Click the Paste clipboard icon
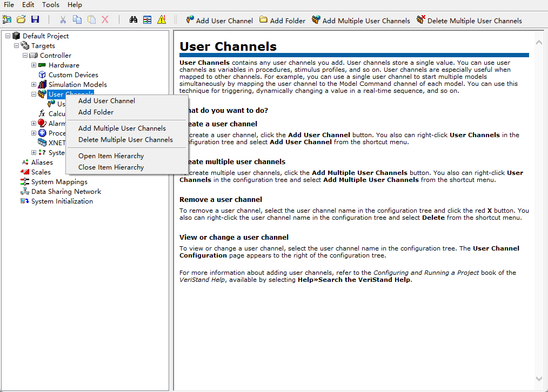The image size is (548, 392). (91, 19)
